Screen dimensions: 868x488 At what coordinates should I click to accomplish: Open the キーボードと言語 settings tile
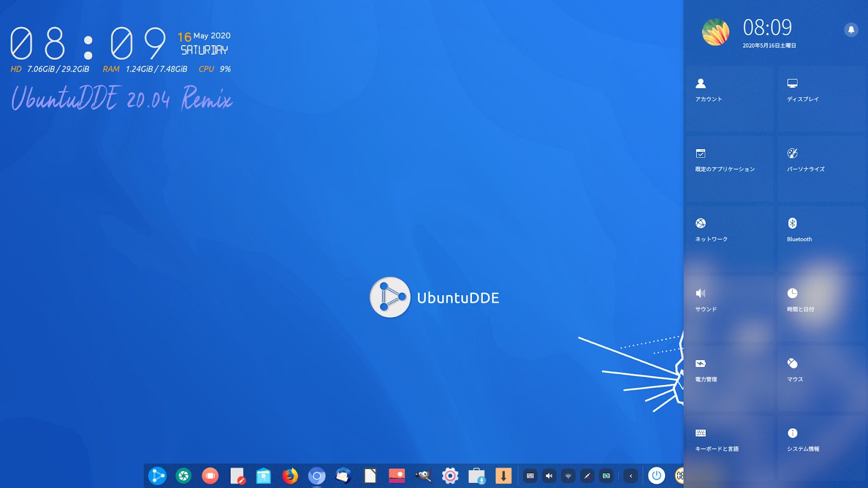click(730, 448)
